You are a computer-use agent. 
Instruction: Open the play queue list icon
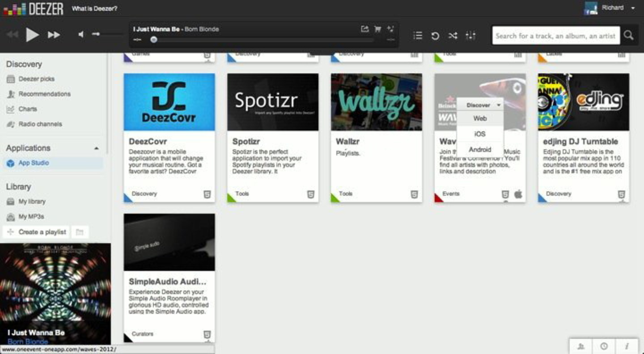click(x=418, y=35)
